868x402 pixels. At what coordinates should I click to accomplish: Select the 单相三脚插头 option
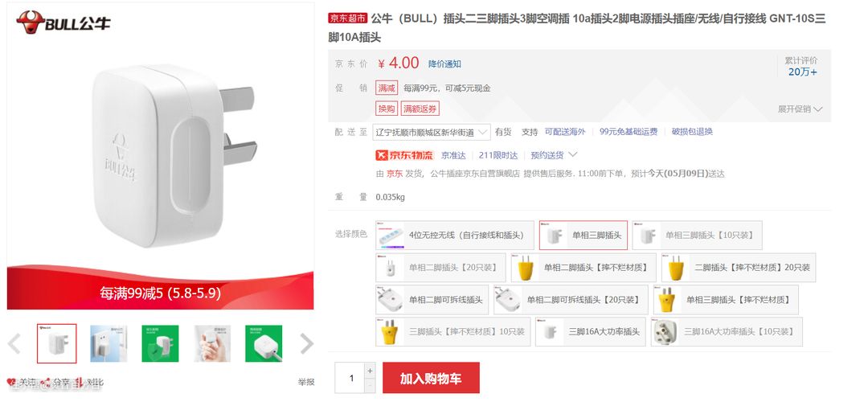[583, 236]
